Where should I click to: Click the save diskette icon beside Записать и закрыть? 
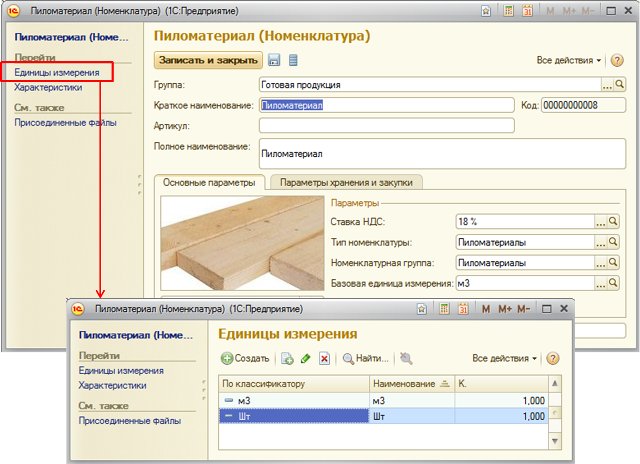click(x=274, y=60)
